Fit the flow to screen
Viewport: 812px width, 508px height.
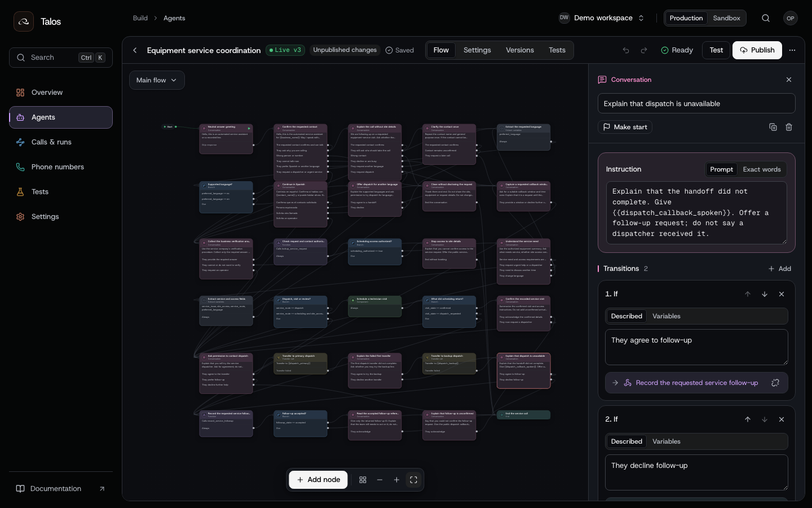pos(413,480)
